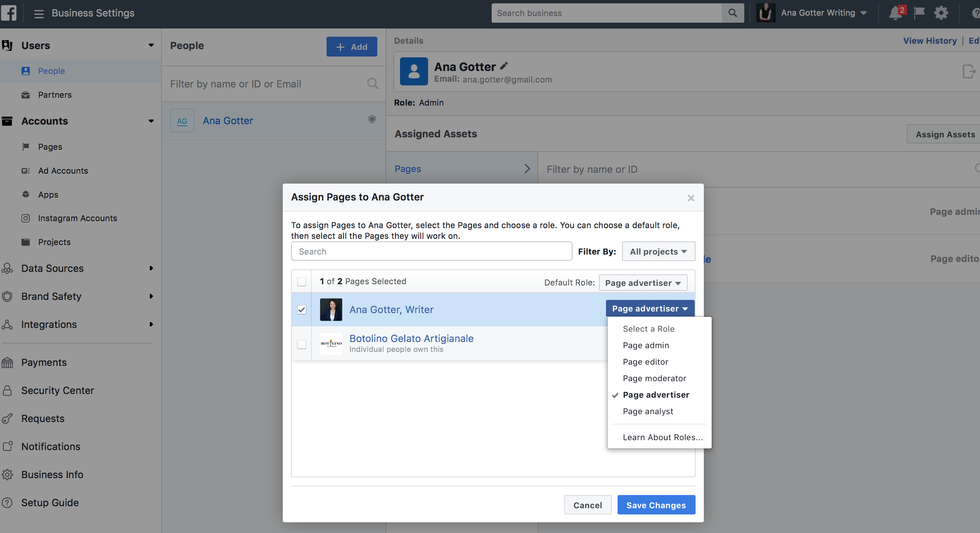Click the blue person avatar in Details
Image resolution: width=980 pixels, height=533 pixels.
414,71
